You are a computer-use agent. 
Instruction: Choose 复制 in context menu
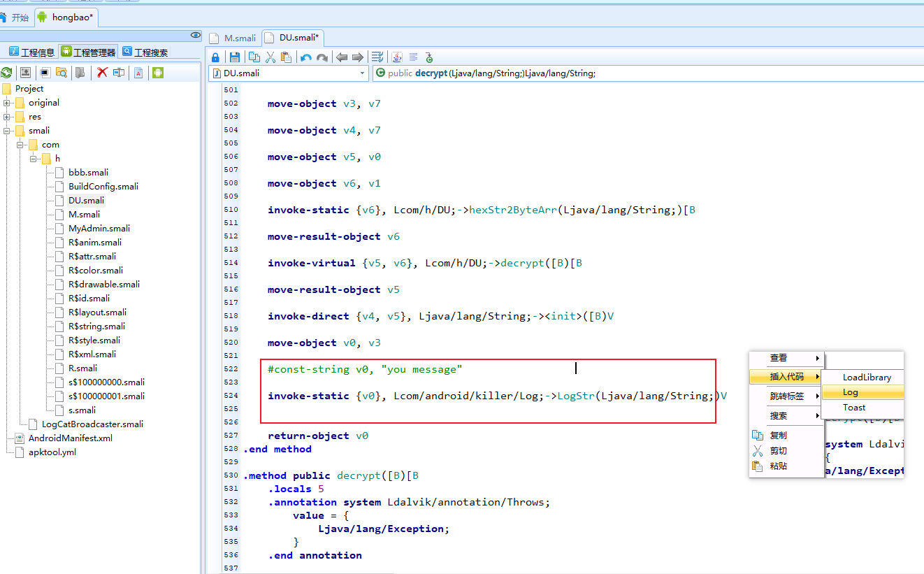787,436
